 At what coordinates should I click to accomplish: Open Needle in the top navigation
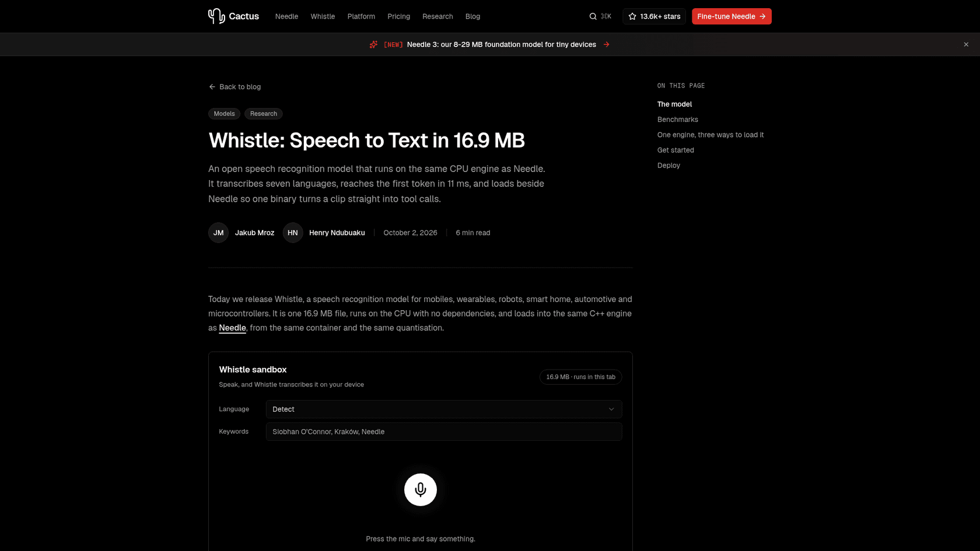[286, 16]
